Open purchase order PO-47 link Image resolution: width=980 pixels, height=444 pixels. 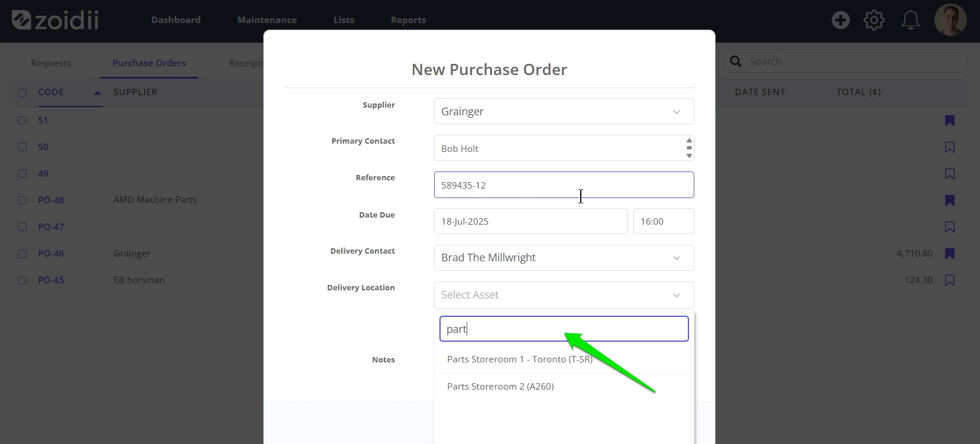tap(51, 226)
